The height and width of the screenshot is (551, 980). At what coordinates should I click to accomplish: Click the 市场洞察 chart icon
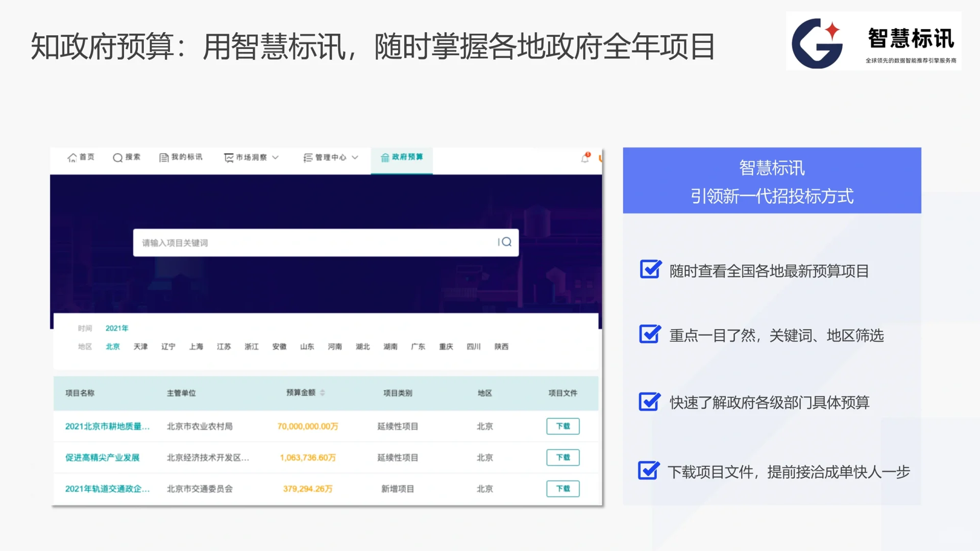pos(228,157)
